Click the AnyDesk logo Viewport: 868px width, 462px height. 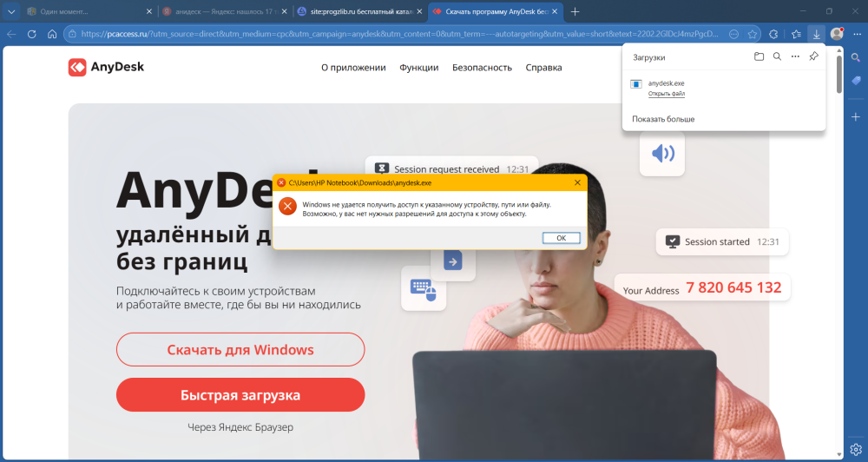click(x=106, y=67)
